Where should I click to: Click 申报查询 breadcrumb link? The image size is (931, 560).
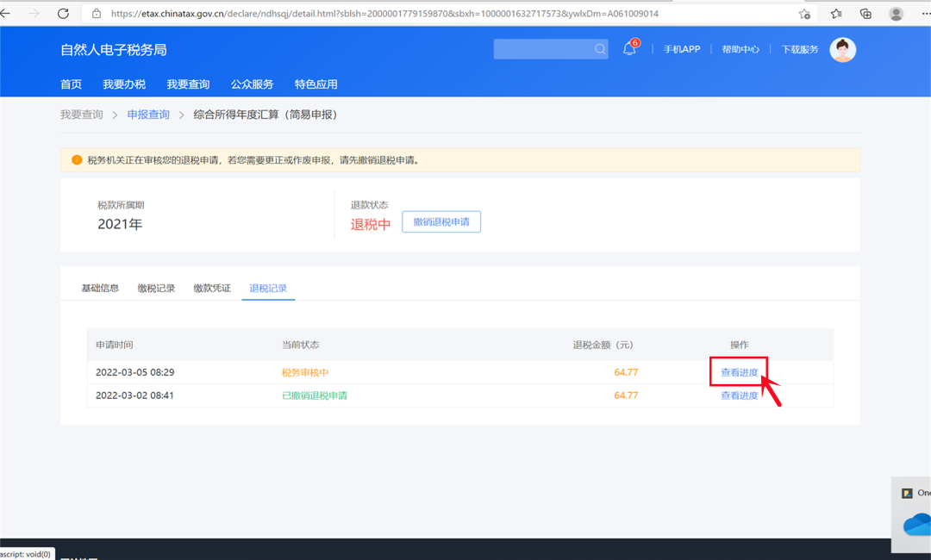[148, 115]
